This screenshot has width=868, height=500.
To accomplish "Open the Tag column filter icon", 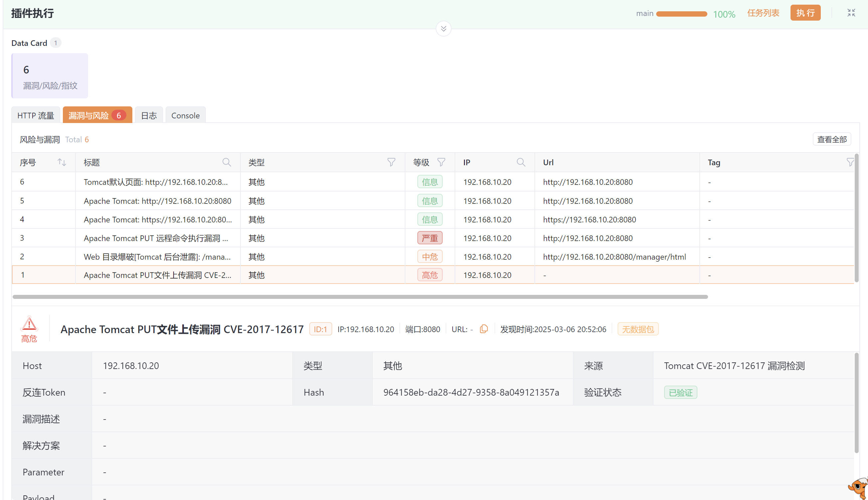I will click(x=850, y=162).
